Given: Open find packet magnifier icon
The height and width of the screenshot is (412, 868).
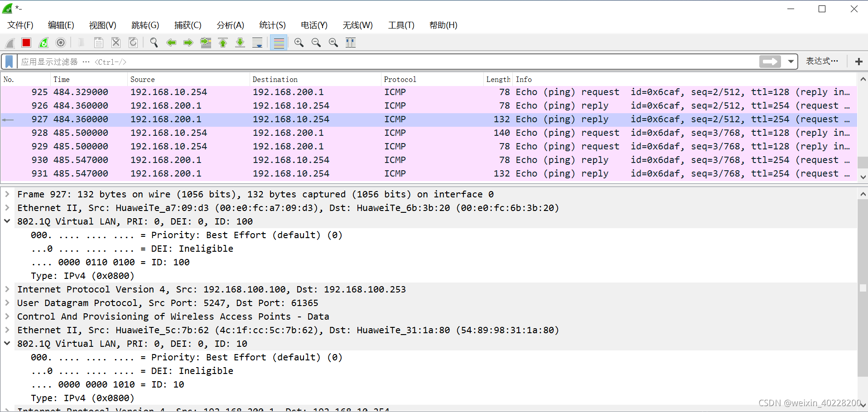Looking at the screenshot, I should pyautogui.click(x=154, y=43).
